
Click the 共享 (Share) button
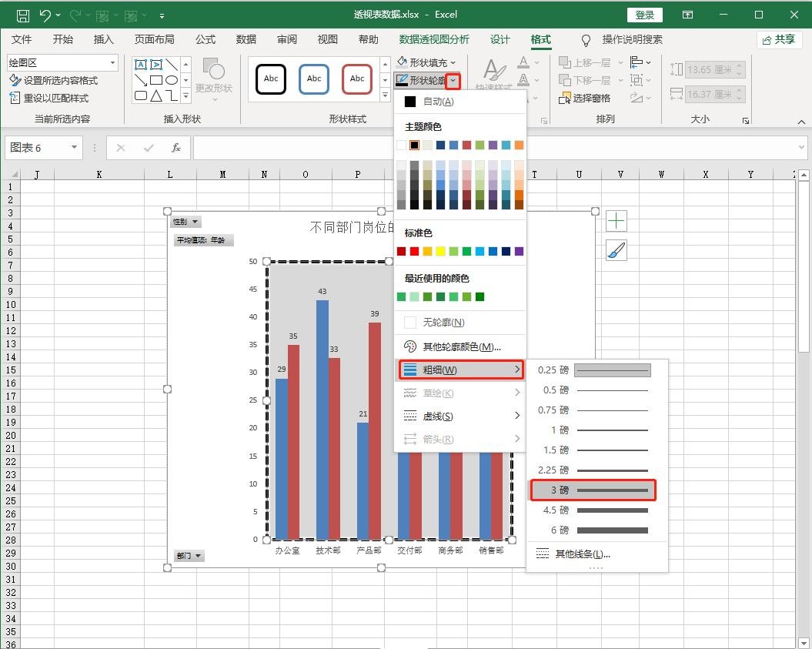[777, 39]
